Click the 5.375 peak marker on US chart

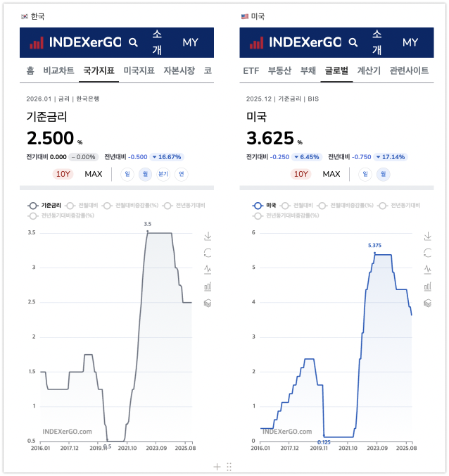pos(375,252)
